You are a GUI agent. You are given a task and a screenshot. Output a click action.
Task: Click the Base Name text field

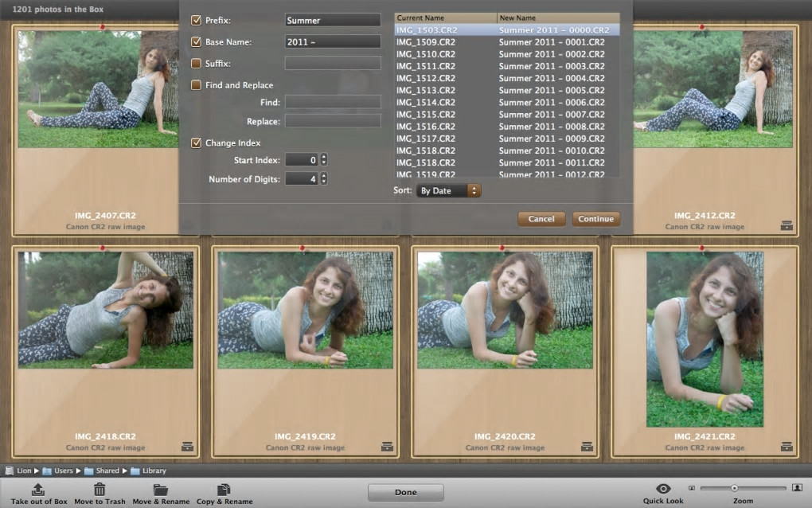pos(333,41)
